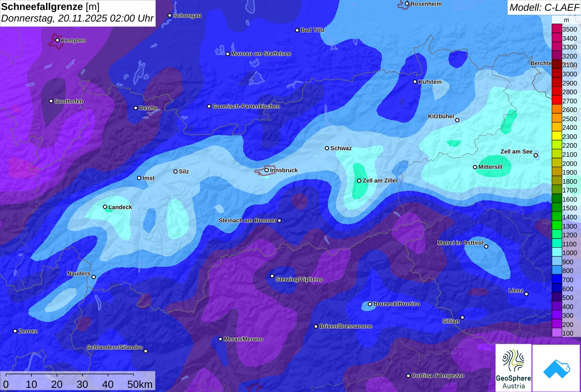Click the Steinach am Brenner marker dot

[x=279, y=221]
